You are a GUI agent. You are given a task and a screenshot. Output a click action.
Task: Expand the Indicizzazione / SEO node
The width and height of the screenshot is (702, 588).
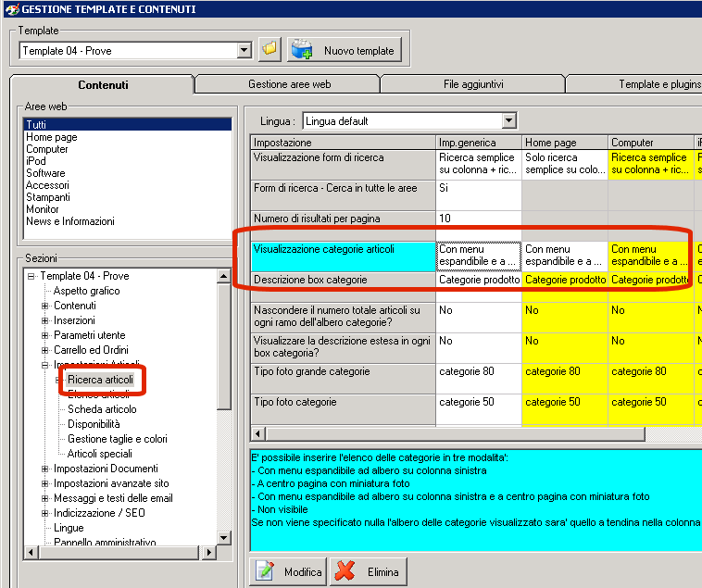click(x=45, y=513)
